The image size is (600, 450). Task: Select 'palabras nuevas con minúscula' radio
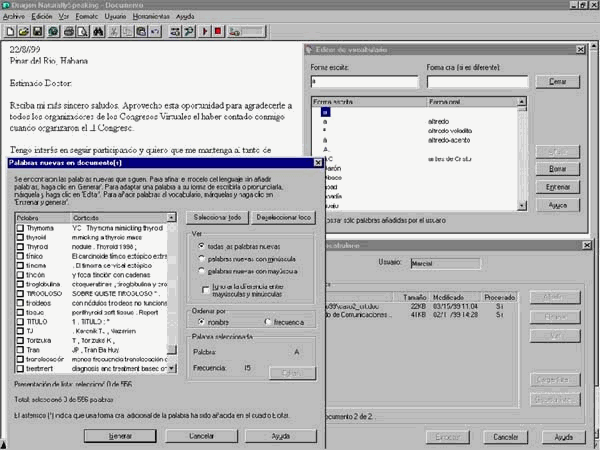[x=201, y=259]
